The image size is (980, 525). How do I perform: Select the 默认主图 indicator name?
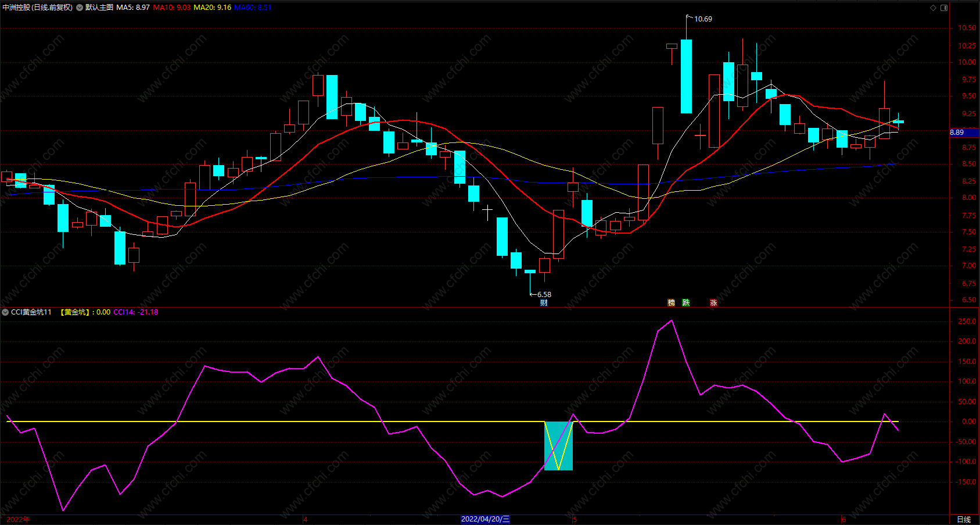[x=99, y=8]
